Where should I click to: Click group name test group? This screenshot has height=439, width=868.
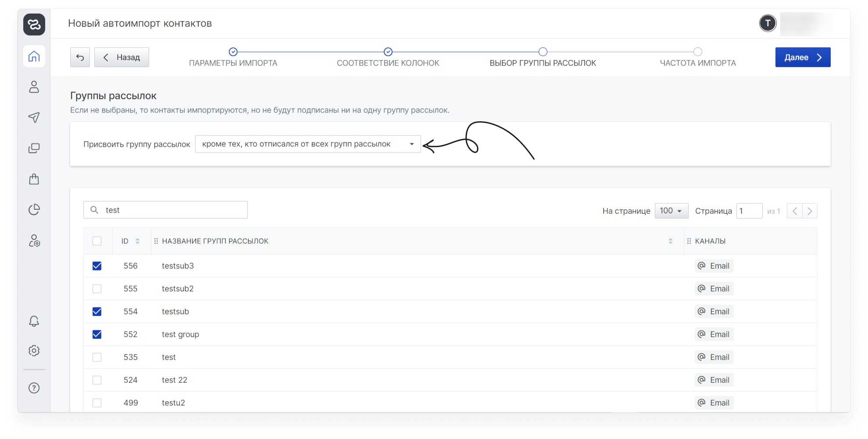coord(180,335)
